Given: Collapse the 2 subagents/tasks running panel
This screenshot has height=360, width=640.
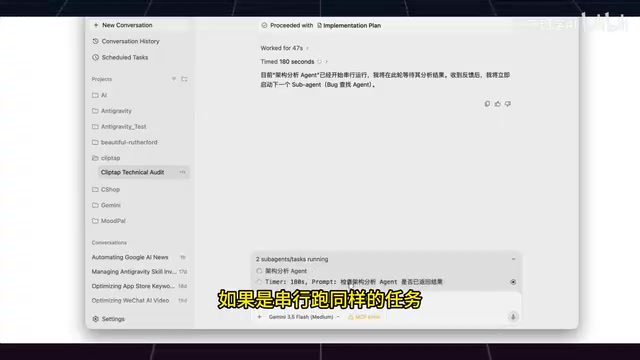Looking at the screenshot, I should pos(513,259).
